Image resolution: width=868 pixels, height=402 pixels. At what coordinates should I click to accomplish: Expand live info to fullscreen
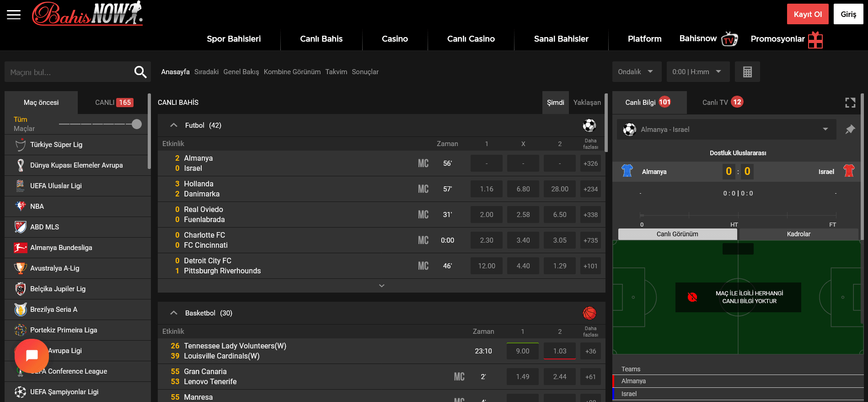click(850, 103)
